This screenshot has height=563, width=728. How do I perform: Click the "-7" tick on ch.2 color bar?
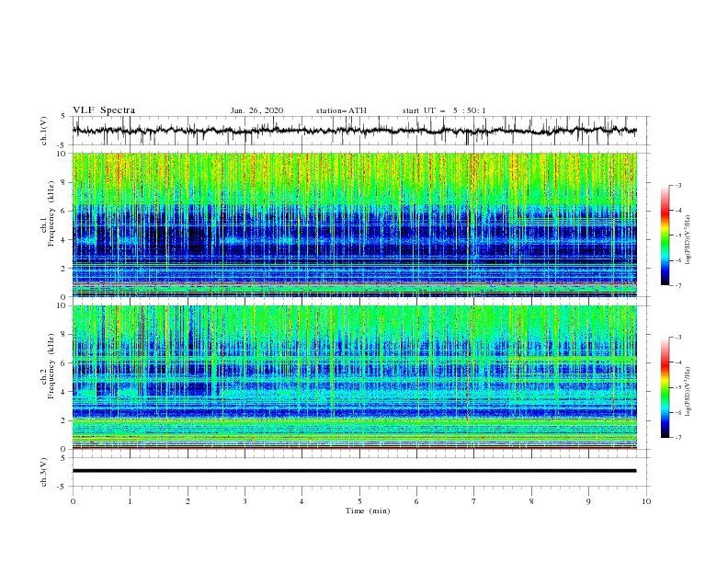point(677,438)
